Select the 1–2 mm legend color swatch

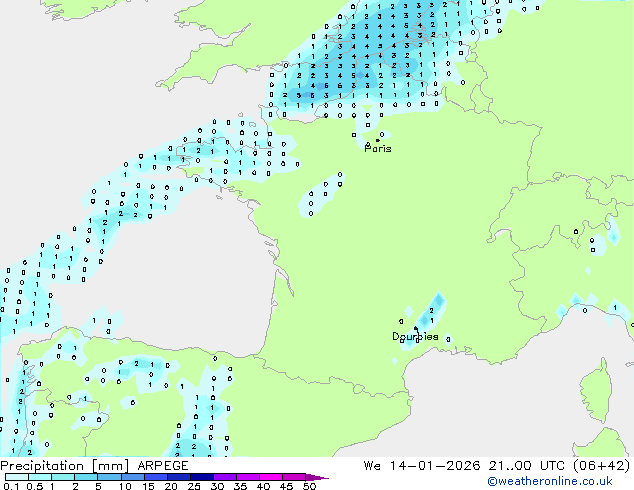click(63, 477)
